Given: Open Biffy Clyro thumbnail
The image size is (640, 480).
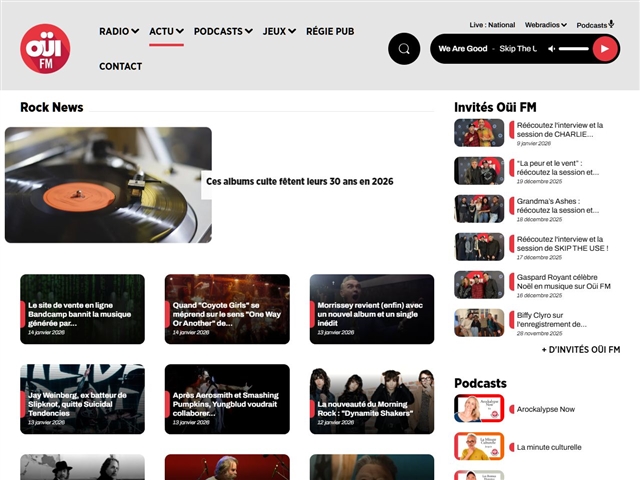Looking at the screenshot, I should tap(479, 322).
